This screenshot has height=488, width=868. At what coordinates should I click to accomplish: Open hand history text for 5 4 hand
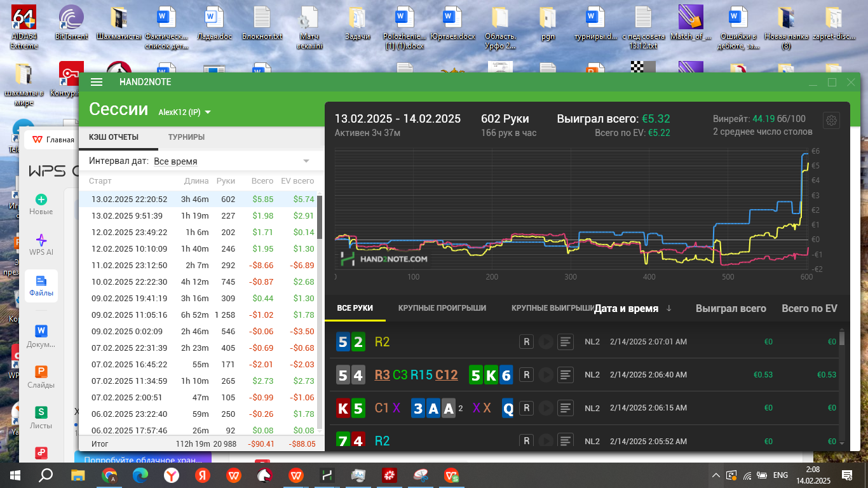pyautogui.click(x=565, y=375)
